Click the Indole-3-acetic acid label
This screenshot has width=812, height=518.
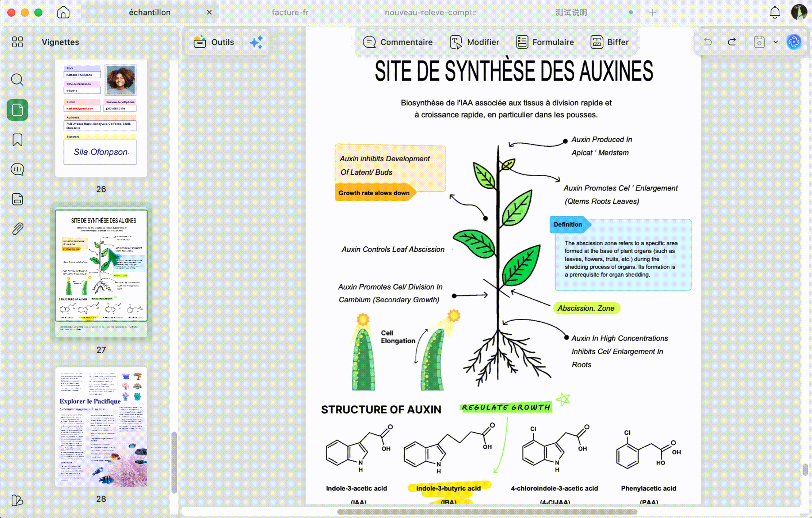356,488
